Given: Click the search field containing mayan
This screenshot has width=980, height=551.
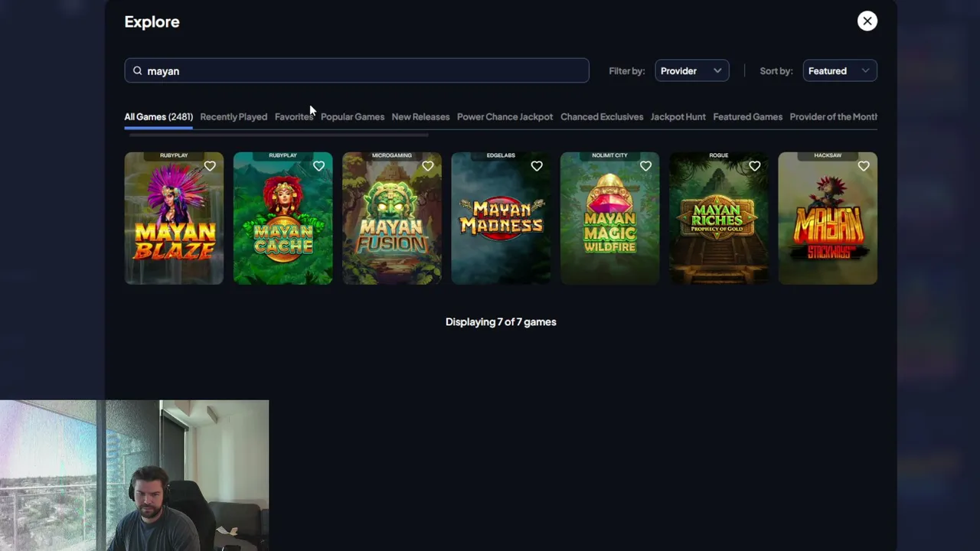Looking at the screenshot, I should click(357, 71).
